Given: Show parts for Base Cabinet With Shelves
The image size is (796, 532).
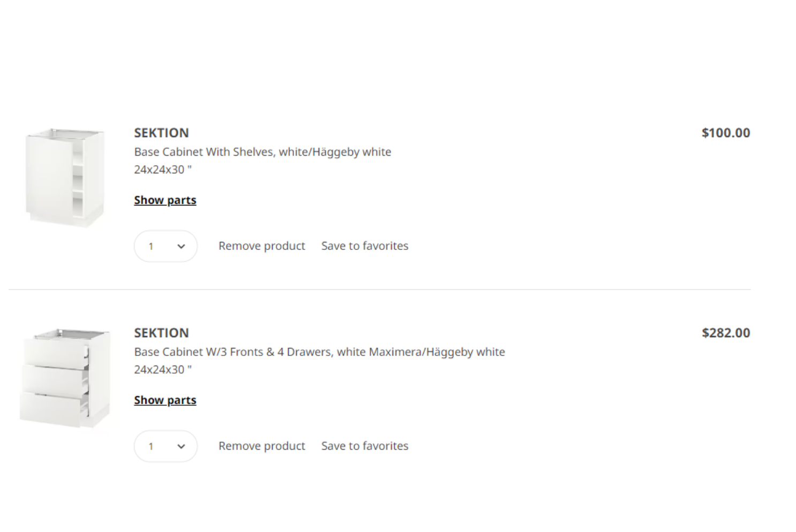Looking at the screenshot, I should click(165, 200).
